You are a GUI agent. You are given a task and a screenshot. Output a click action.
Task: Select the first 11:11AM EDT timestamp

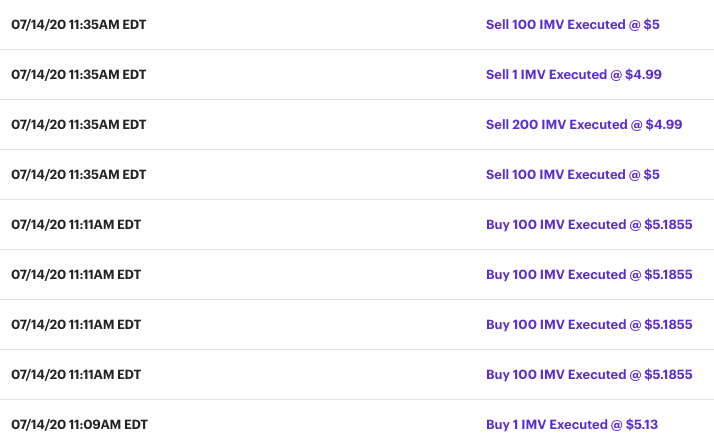[76, 224]
